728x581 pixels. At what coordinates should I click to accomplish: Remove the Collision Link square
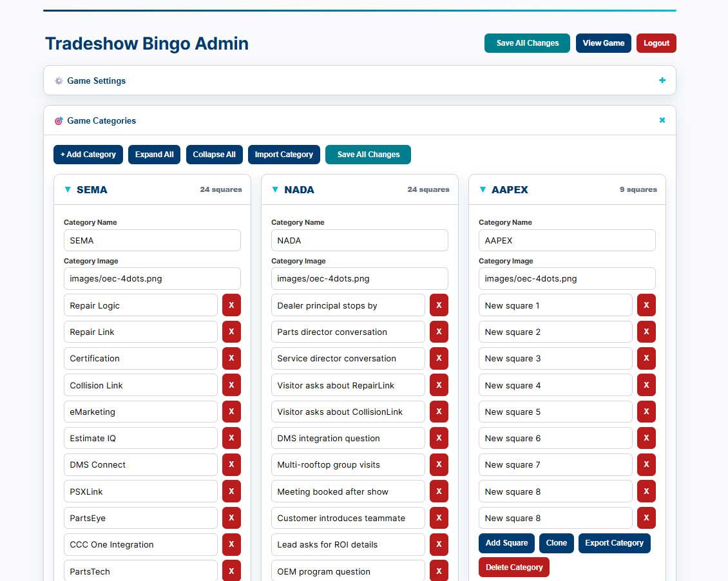point(231,385)
